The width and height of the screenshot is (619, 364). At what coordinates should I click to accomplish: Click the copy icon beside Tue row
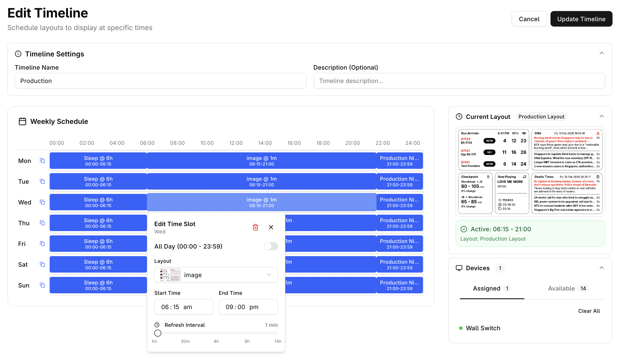point(42,182)
